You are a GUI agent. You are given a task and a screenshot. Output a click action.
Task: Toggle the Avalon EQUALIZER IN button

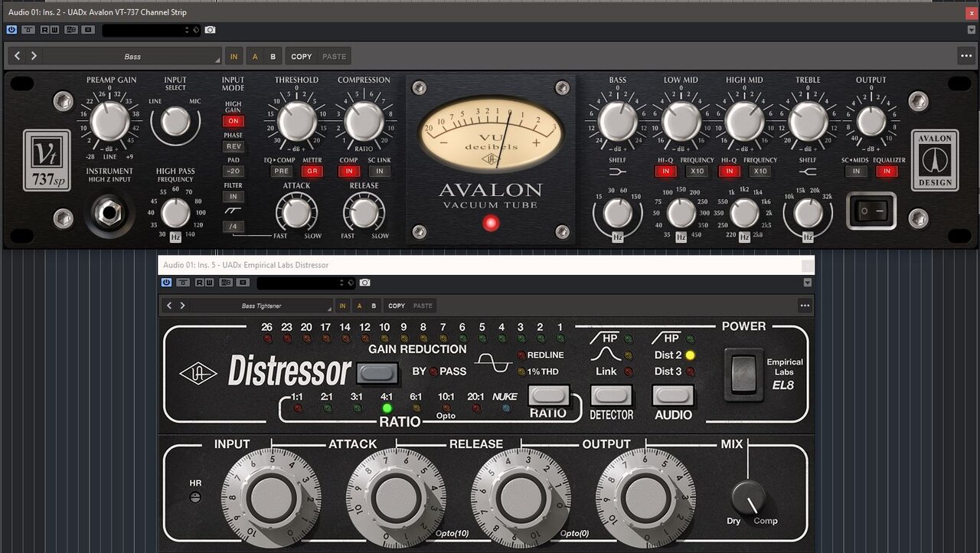887,172
